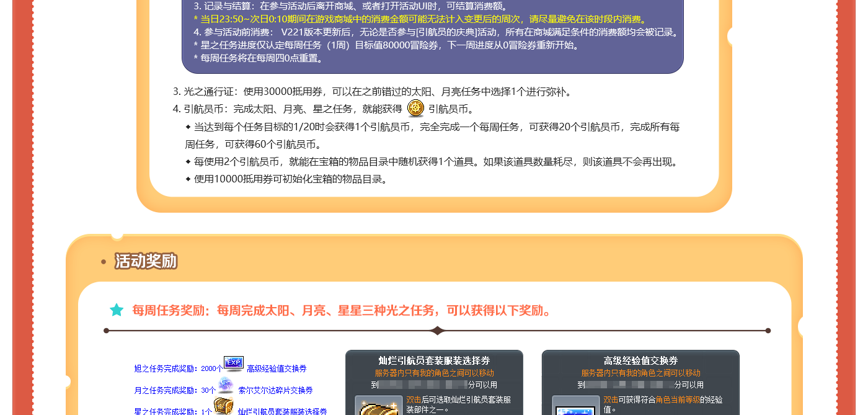The width and height of the screenshot is (868, 415).
Task: Open the 灿烂引航员套装服装选择券 link after 星之任务
Action: pyautogui.click(x=282, y=411)
